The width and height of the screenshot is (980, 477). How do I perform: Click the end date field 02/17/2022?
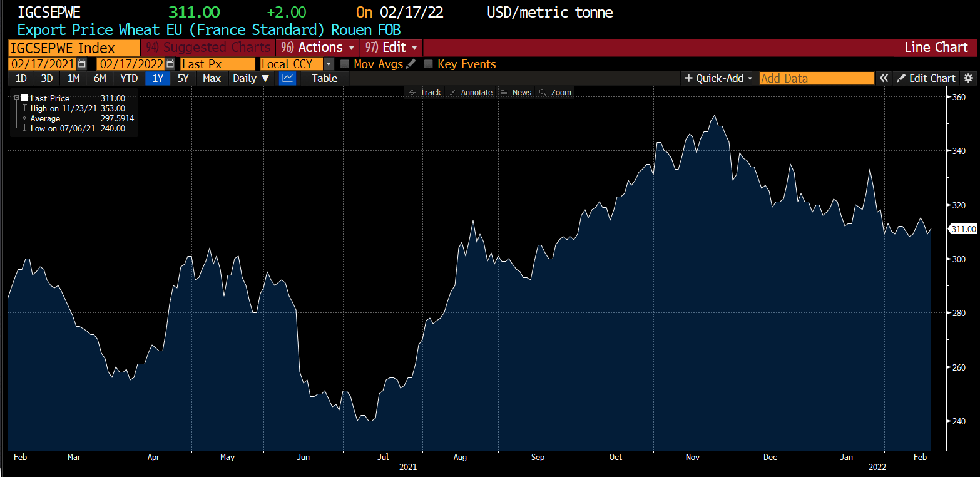coord(131,64)
